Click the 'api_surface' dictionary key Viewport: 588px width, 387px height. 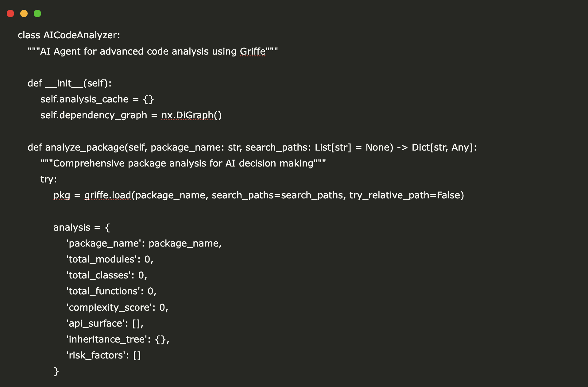[x=95, y=324]
